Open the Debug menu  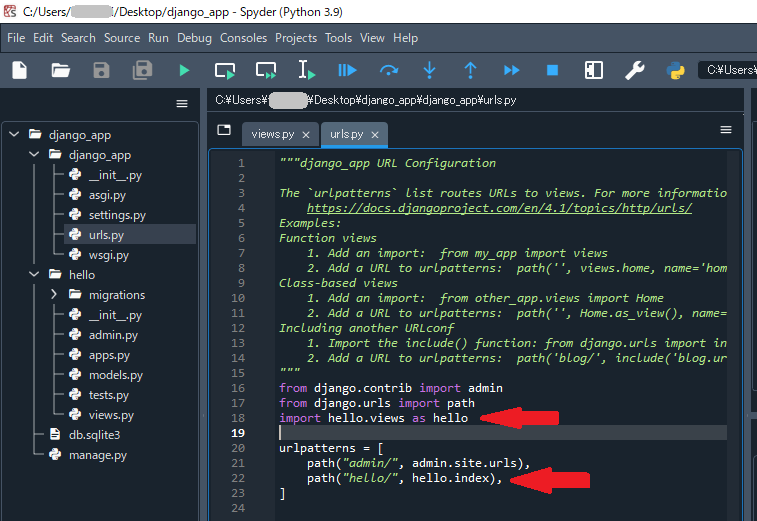pos(194,38)
